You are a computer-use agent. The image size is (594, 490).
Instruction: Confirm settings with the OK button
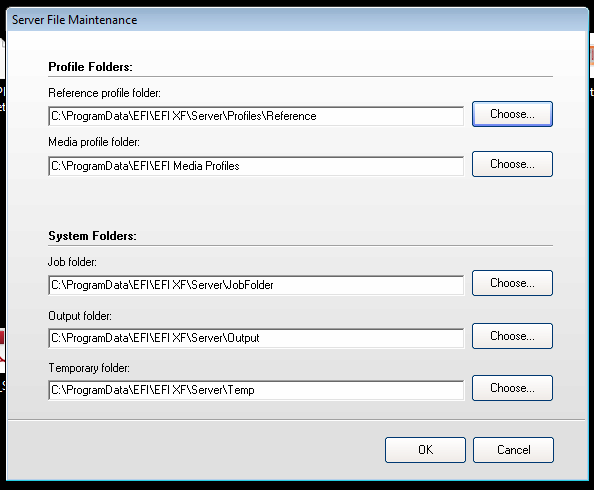[425, 450]
